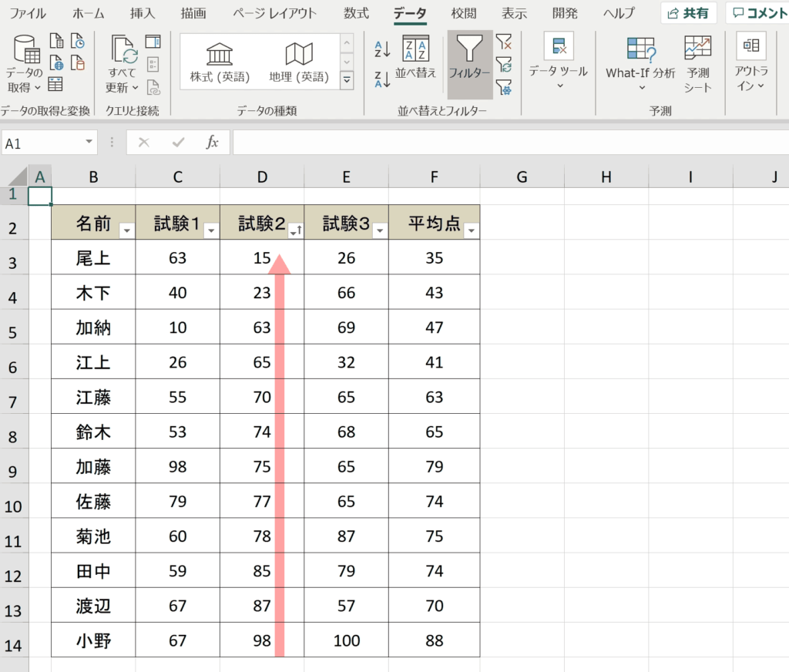Open the Name Box dropdown arrow

[89, 142]
